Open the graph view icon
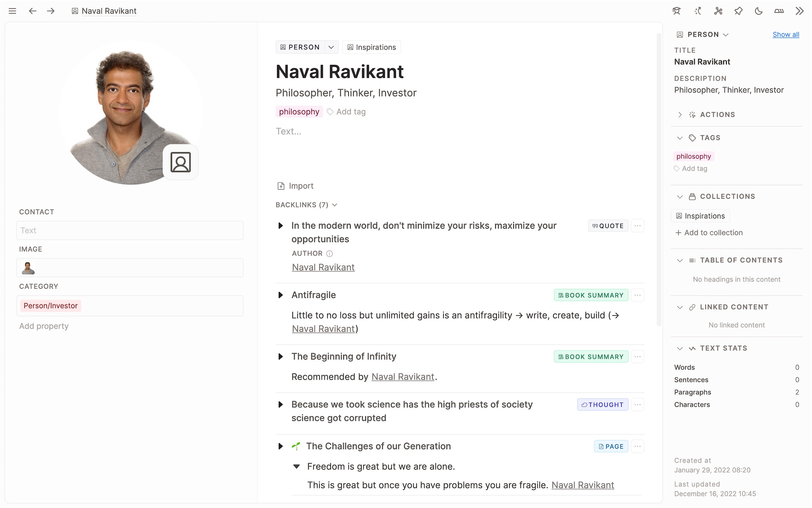This screenshot has height=508, width=812. [x=718, y=11]
